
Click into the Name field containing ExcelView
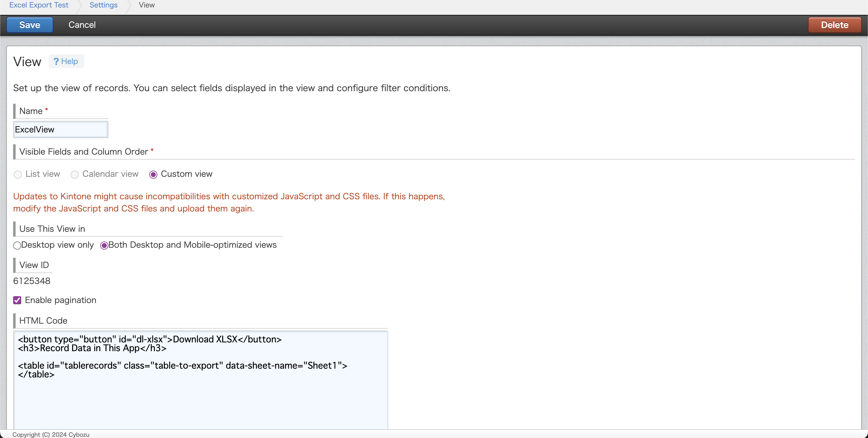pos(61,129)
